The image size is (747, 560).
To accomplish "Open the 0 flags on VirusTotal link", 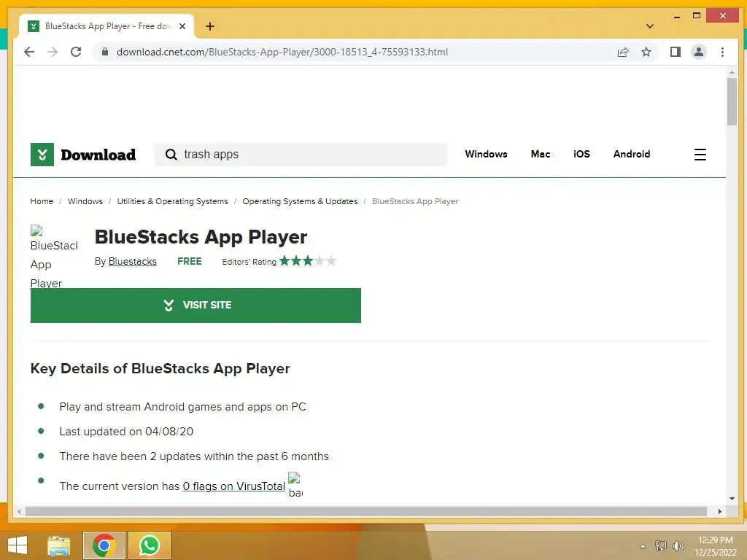I will pos(234,486).
